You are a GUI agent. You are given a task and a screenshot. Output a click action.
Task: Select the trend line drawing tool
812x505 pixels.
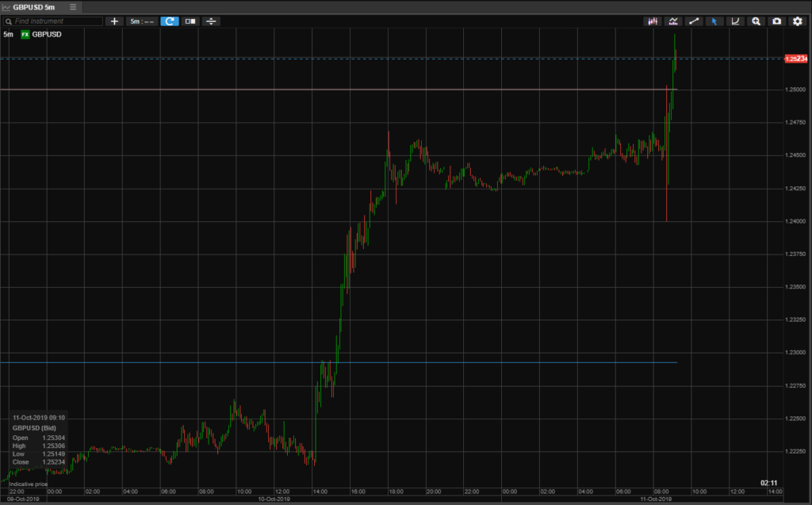694,21
